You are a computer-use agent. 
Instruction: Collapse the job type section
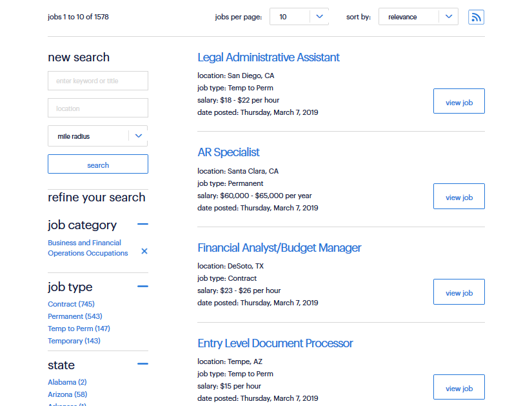point(143,287)
